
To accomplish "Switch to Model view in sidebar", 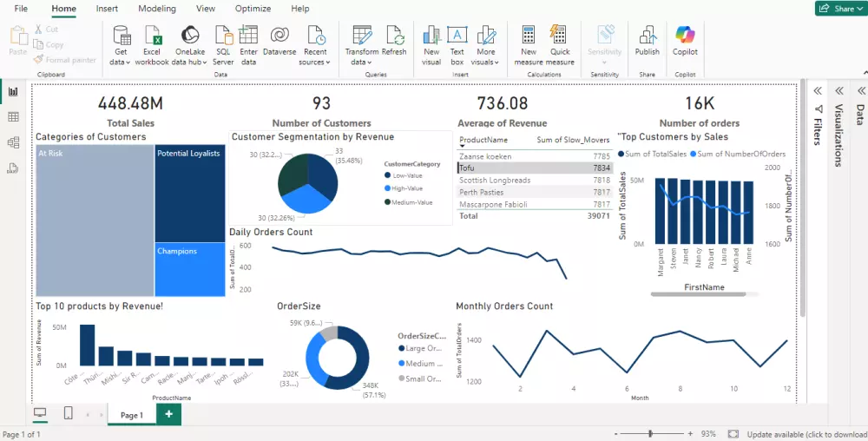I will pyautogui.click(x=13, y=142).
